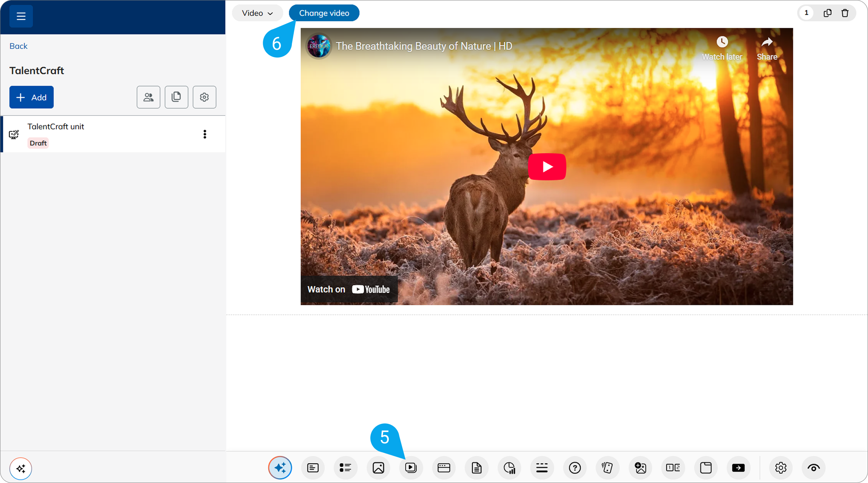Delete the video block with trash icon
Viewport: 868px width, 483px height.
click(x=845, y=12)
